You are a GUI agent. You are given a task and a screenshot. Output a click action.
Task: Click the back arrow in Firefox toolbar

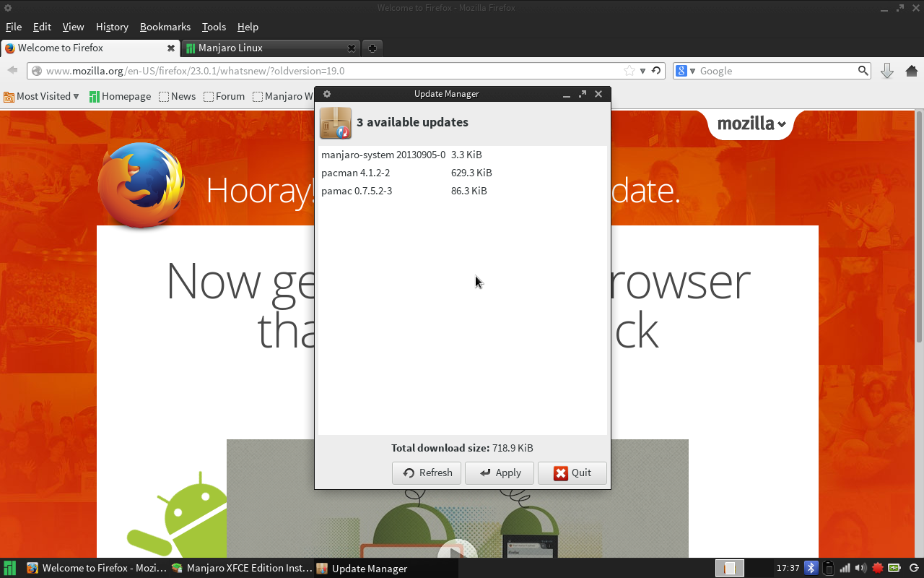(x=12, y=70)
